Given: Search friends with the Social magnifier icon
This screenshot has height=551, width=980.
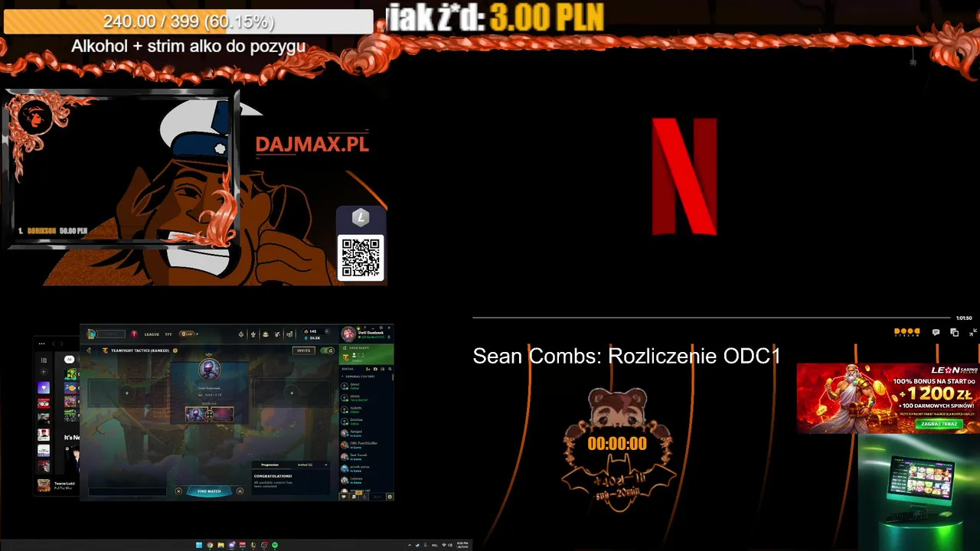Looking at the screenshot, I should coord(390,369).
